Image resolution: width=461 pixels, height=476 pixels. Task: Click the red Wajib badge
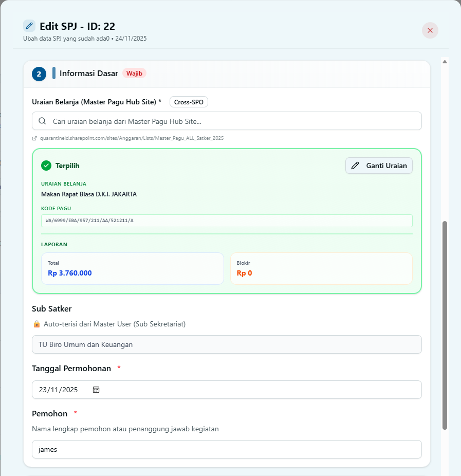tap(134, 74)
